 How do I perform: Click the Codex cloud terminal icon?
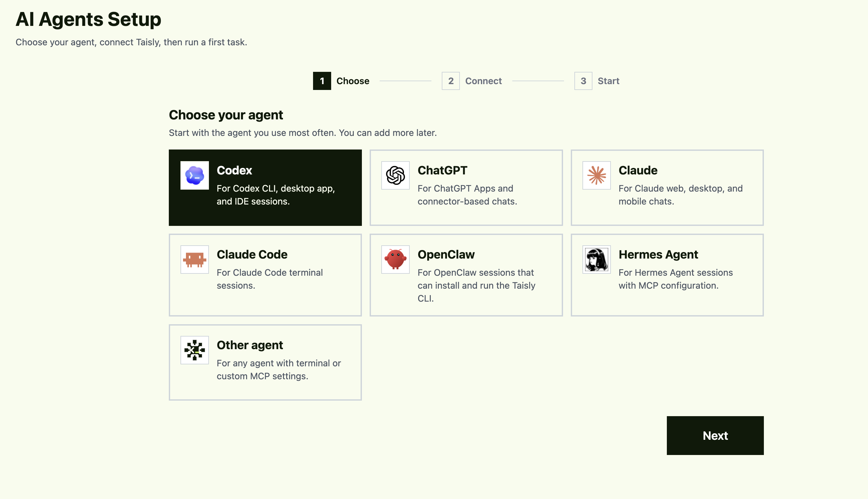(194, 175)
